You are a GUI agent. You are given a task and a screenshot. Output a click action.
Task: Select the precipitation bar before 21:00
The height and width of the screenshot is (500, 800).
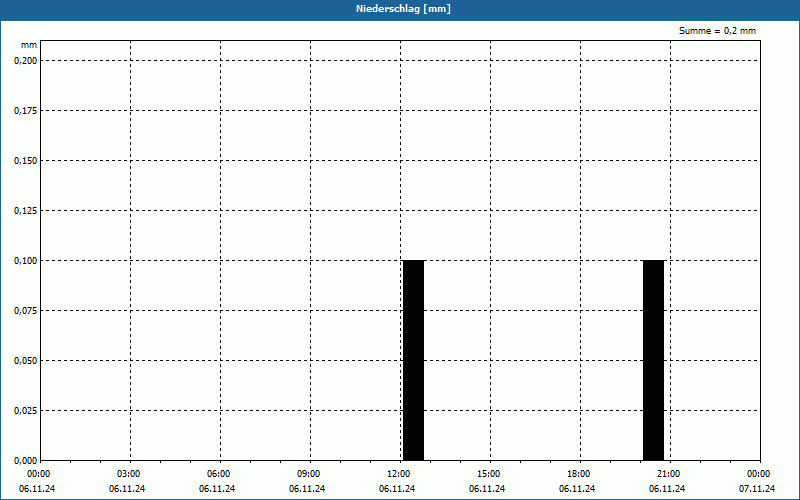tap(653, 360)
